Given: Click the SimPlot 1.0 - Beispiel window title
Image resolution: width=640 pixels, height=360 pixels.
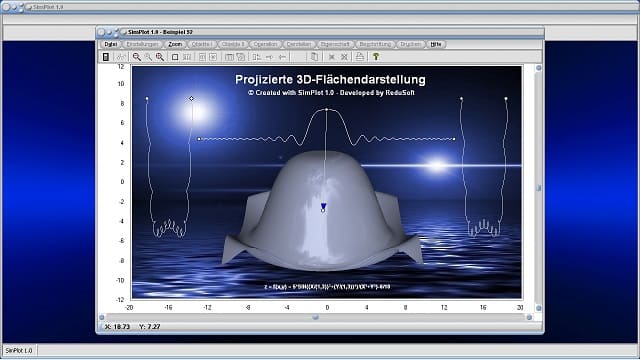Looking at the screenshot, I should tap(160, 32).
